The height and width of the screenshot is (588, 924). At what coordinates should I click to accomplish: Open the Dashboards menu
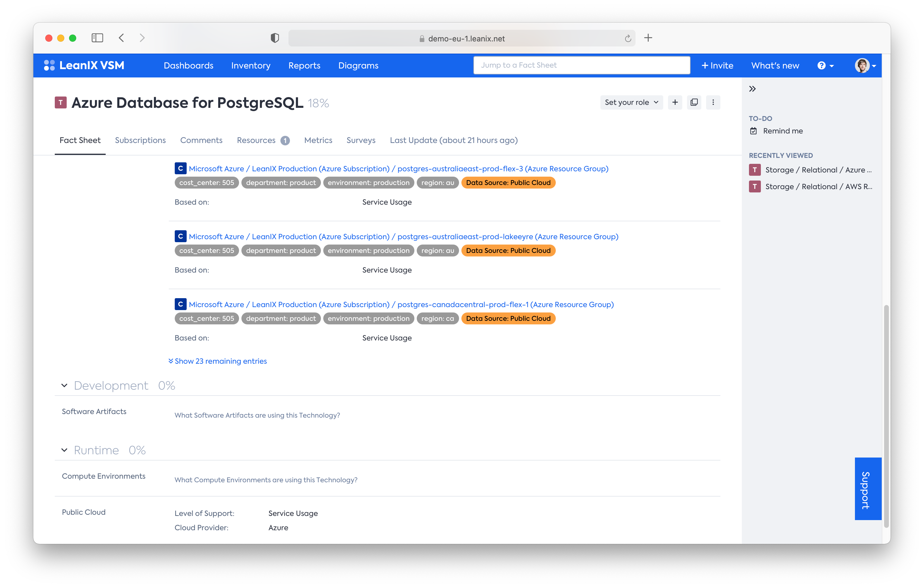click(188, 66)
